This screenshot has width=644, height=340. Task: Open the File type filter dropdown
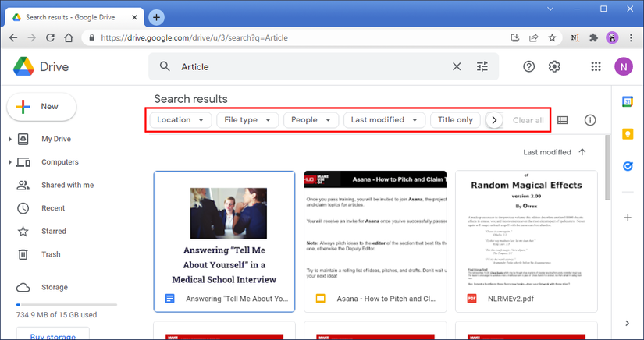(x=247, y=120)
